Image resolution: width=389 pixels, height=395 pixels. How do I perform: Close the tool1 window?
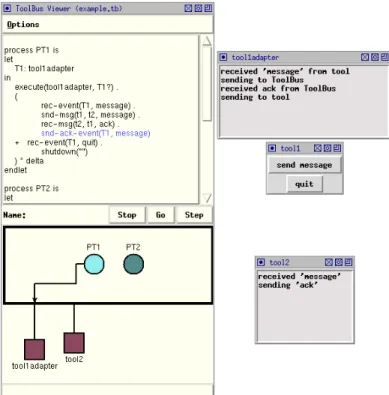point(318,148)
